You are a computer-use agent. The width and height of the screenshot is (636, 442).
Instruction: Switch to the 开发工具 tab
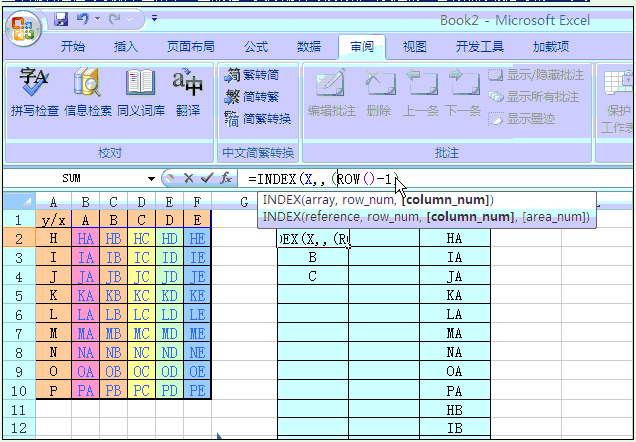[480, 47]
